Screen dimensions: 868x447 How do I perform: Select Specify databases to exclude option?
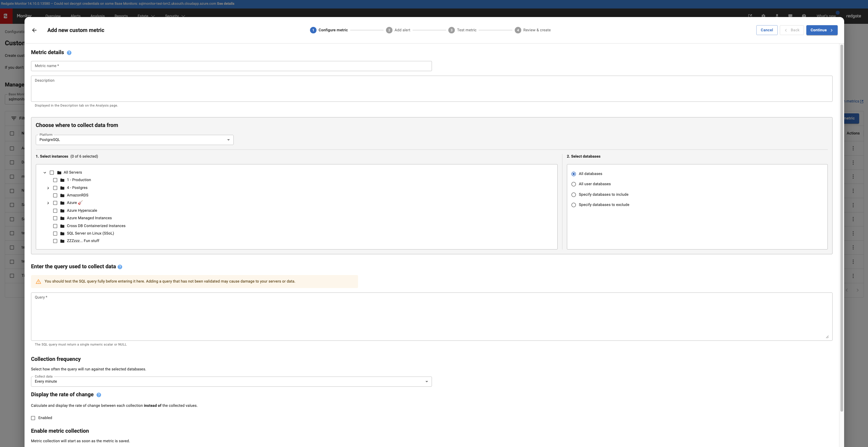[x=574, y=205]
